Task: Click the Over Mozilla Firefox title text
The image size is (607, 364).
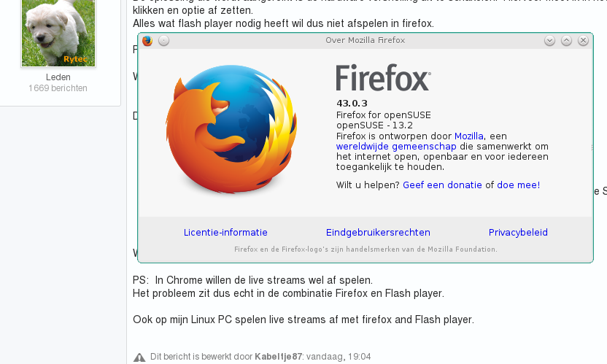Action: 365,40
